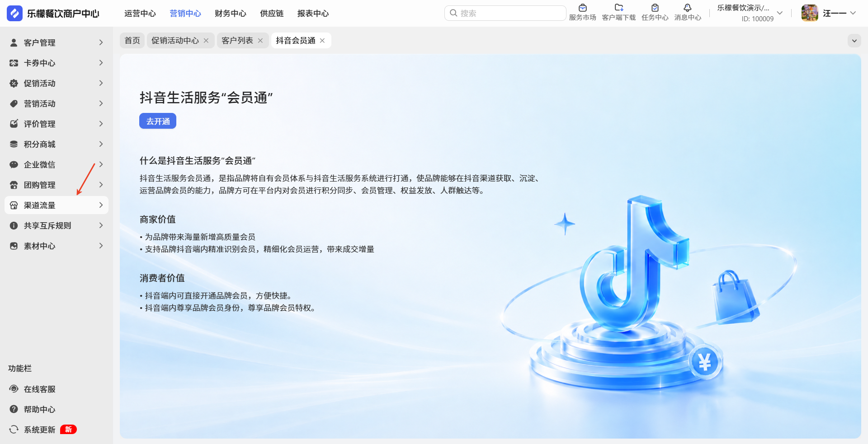Expand the 积分商城 chevron
Viewport: 868px width, 444px height.
(x=101, y=144)
